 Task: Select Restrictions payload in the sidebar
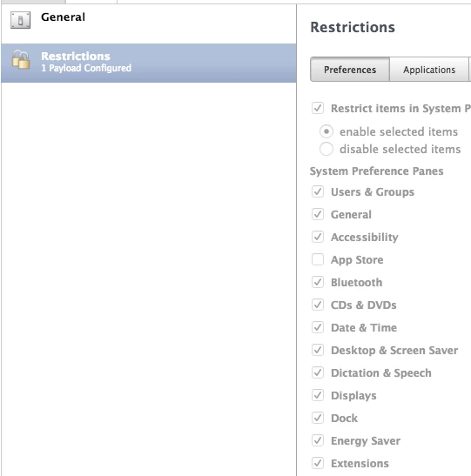tap(149, 63)
